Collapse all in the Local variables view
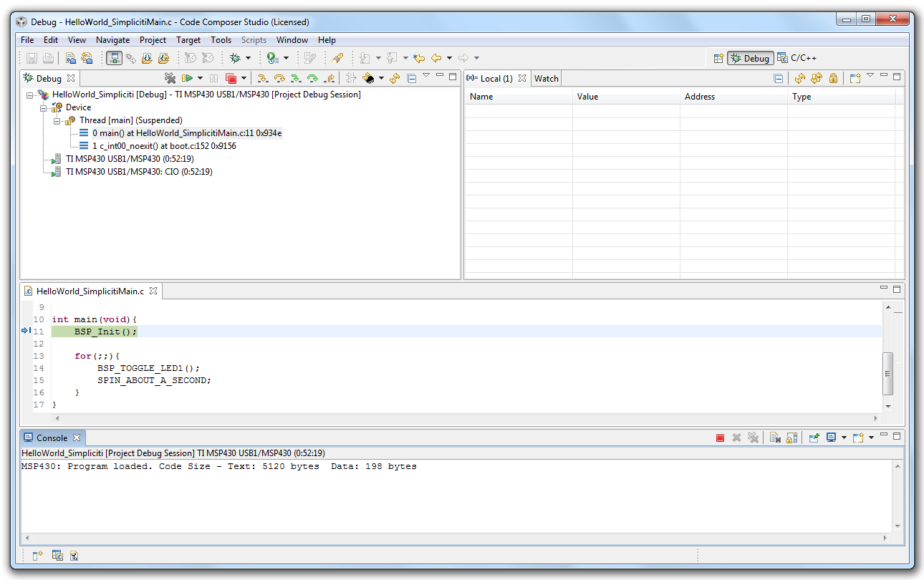924x580 pixels. 779,79
